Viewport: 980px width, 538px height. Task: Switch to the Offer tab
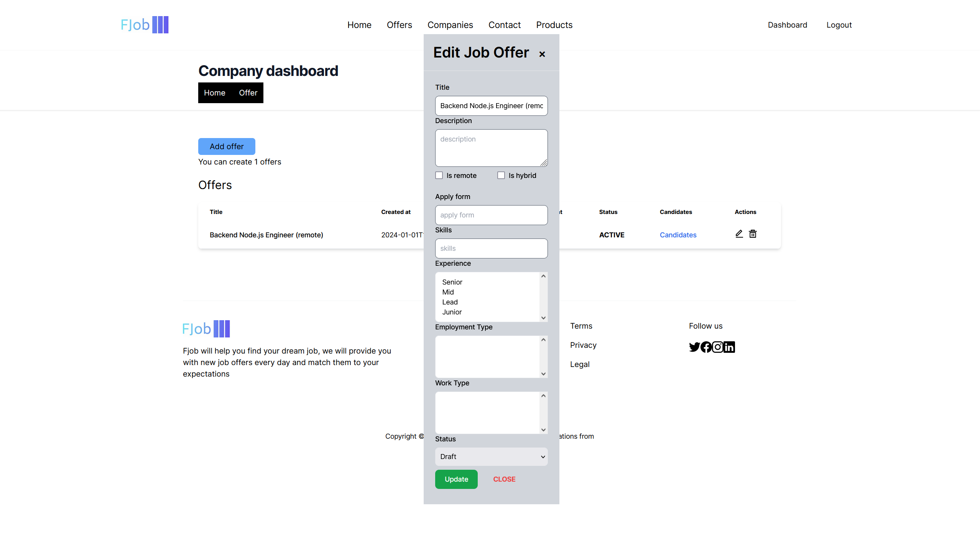point(248,93)
